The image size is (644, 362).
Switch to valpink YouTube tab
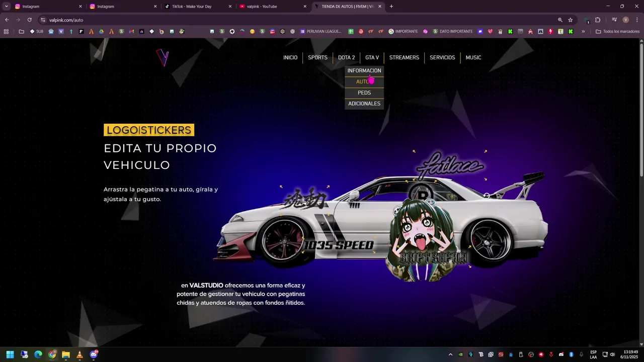coord(272,7)
